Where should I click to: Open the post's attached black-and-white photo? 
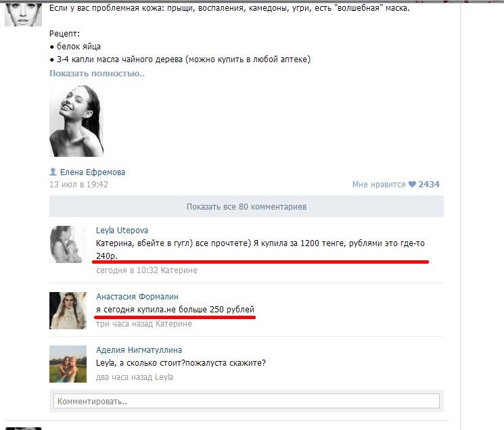click(x=76, y=121)
